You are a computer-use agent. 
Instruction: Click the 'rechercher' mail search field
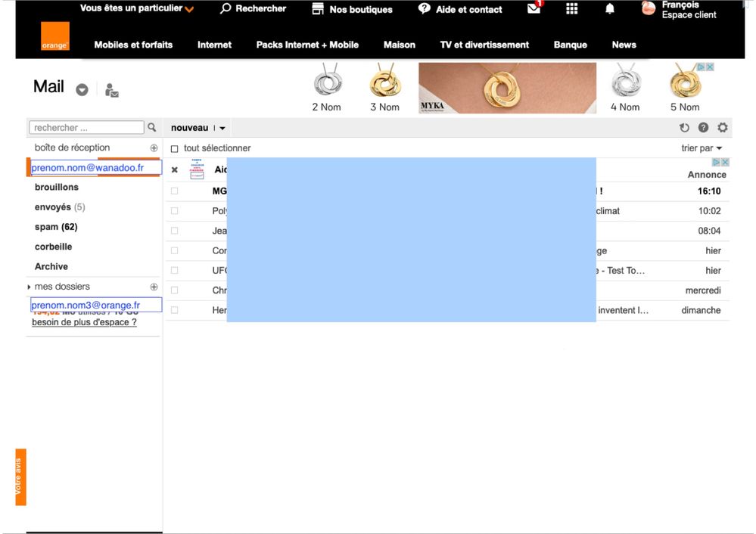[x=86, y=128]
